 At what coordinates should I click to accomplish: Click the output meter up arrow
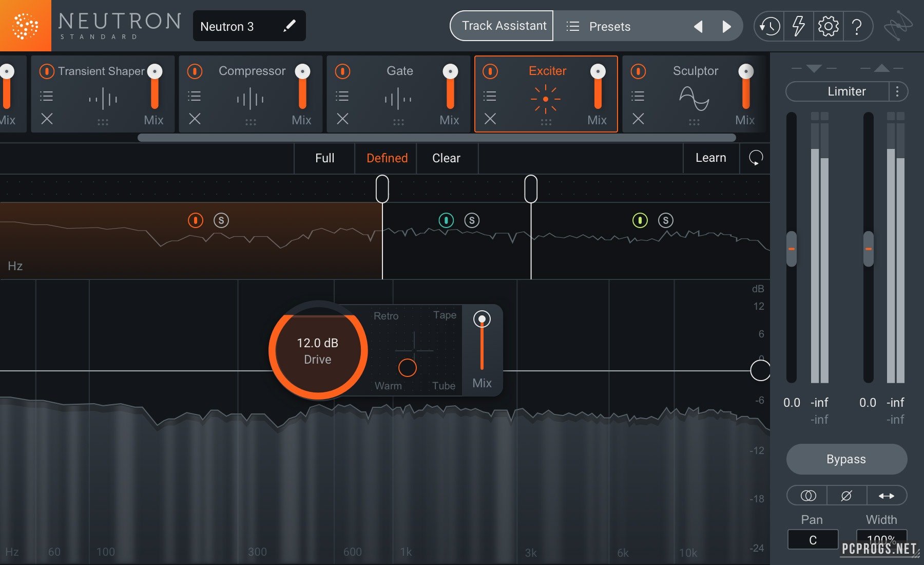881,68
